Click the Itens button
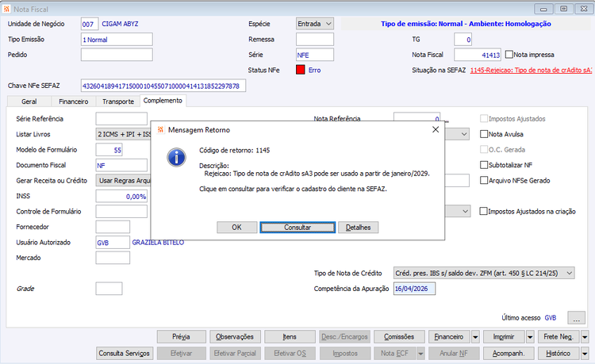The width and height of the screenshot is (595, 364). [290, 337]
